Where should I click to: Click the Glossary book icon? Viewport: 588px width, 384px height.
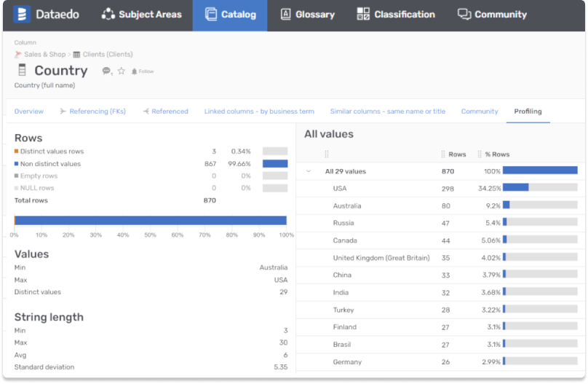point(286,14)
